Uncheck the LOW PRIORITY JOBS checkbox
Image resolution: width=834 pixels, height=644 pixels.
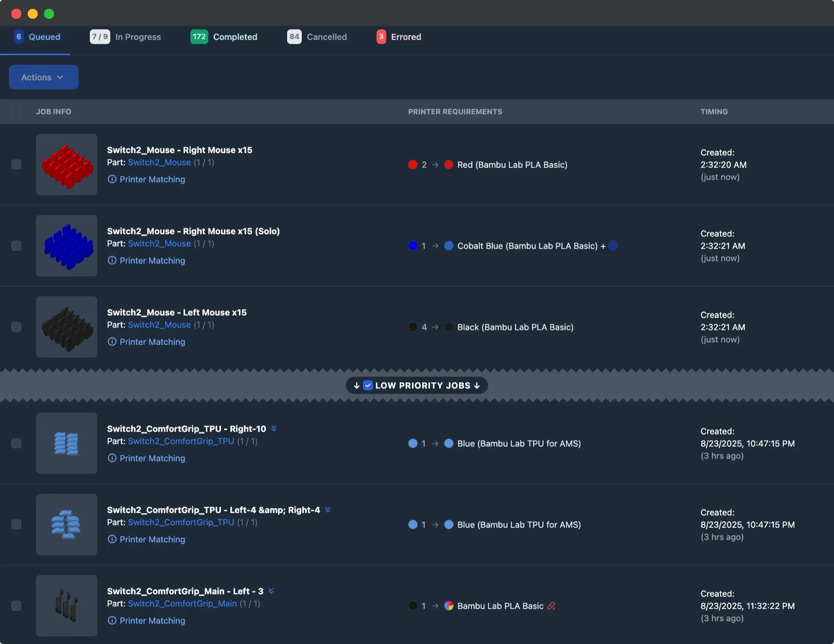tap(367, 385)
